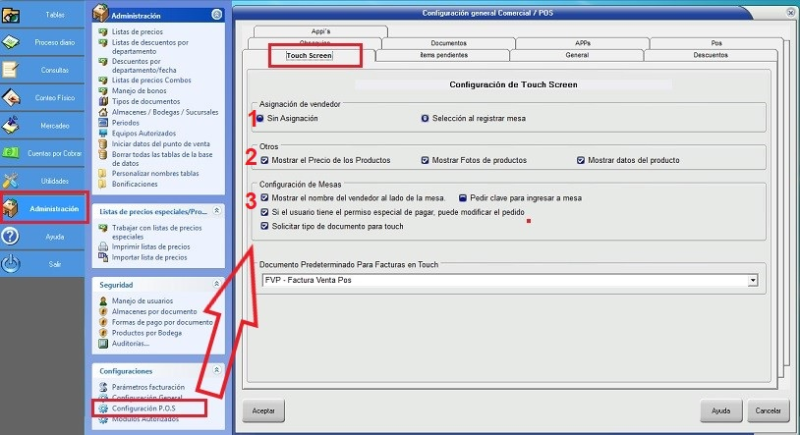Enable Pedir clave para ingresar a mesa
The image size is (800, 435).
(x=463, y=198)
